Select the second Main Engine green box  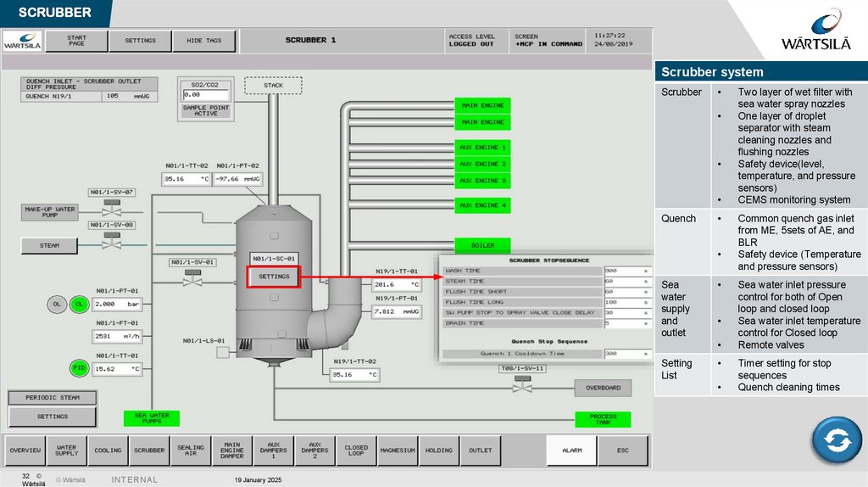[482, 122]
